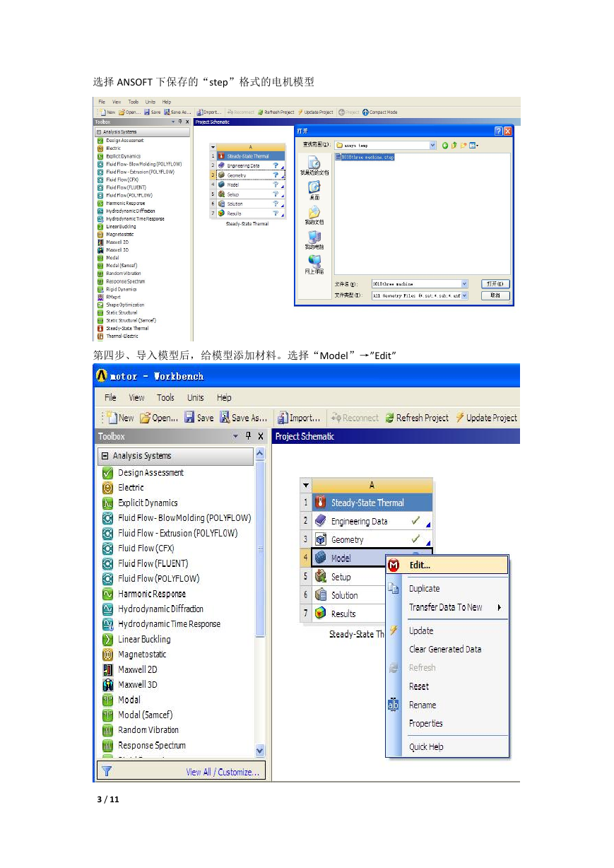Select Random Vibration icon in motor - Workbench Toolbox
614x868 pixels.
click(x=108, y=730)
